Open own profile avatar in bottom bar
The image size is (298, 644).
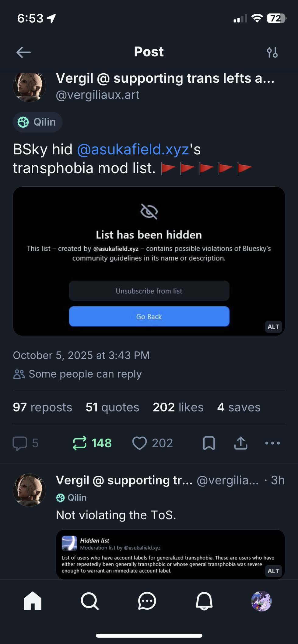[261, 601]
